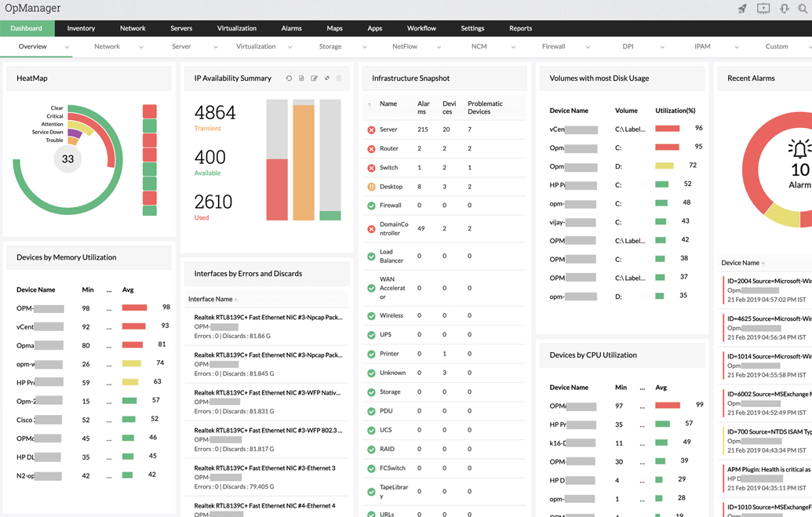Sort Recent Alarms by Device Name
The image size is (812, 517).
[x=740, y=263]
